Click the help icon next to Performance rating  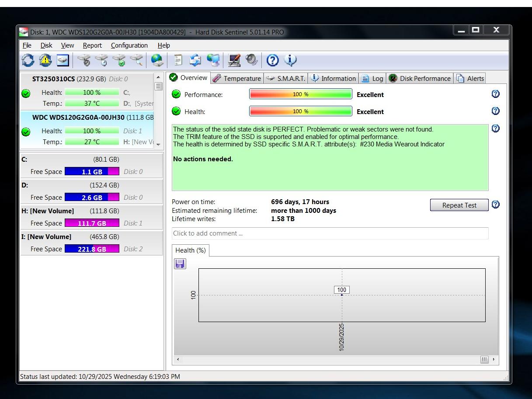click(x=495, y=94)
